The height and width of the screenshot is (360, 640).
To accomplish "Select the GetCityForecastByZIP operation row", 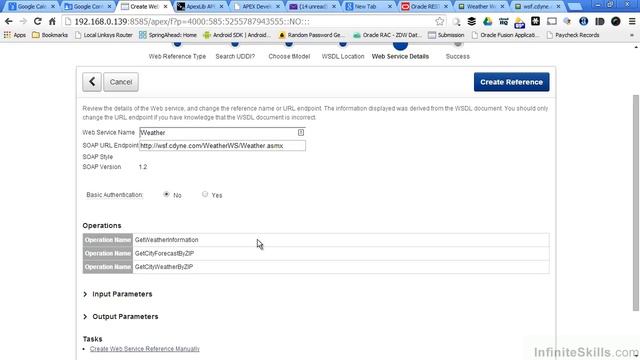I will coord(316,253).
